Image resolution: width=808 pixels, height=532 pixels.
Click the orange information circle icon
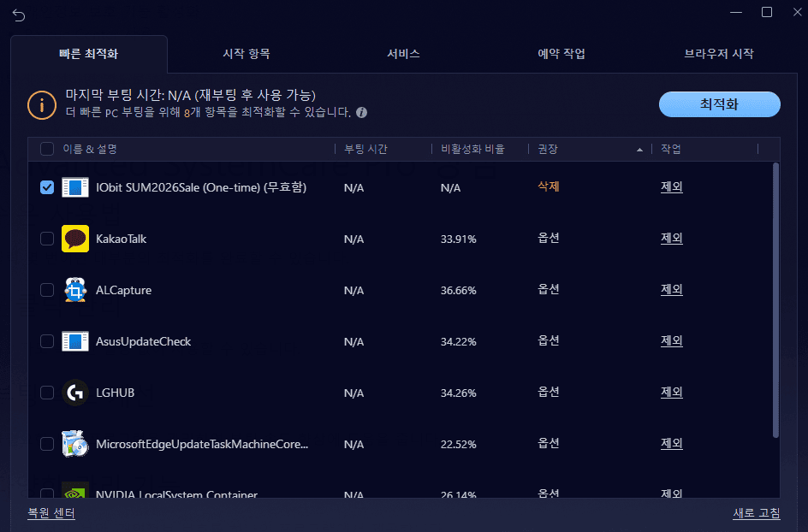42,105
